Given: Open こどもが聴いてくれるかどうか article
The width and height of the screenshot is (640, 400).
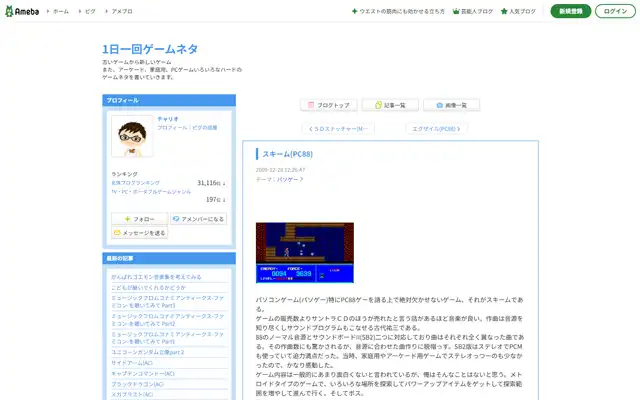Looking at the screenshot, I should tap(149, 287).
